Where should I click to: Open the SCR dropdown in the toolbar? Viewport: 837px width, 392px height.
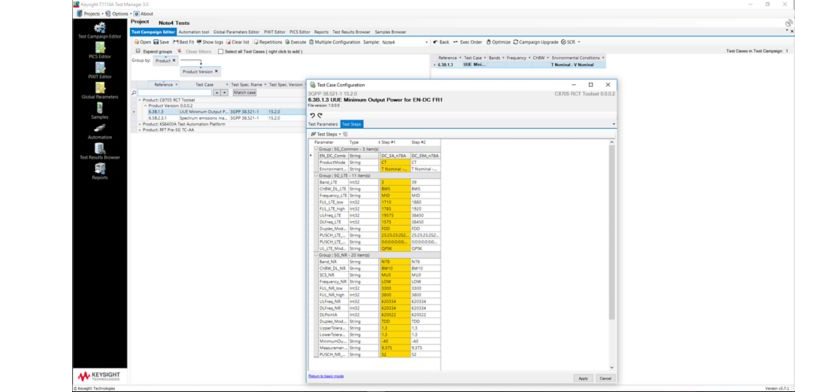tap(570, 42)
